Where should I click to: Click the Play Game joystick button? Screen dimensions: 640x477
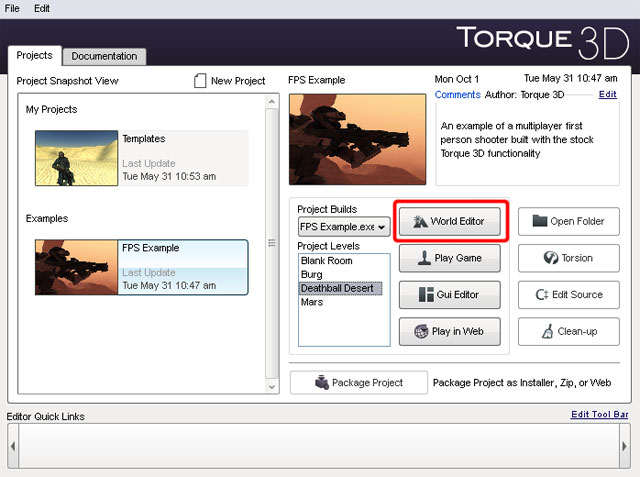(x=449, y=258)
